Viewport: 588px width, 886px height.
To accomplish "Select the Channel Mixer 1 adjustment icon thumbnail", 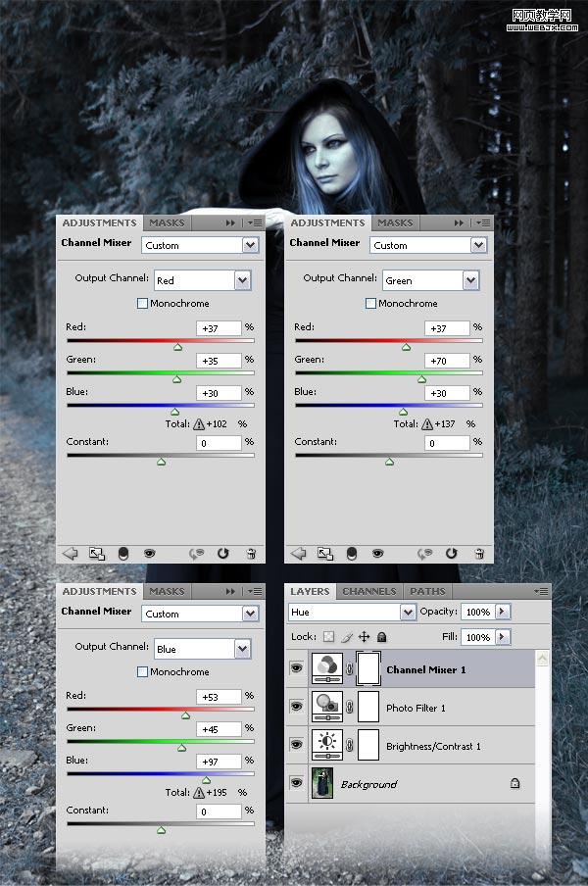I will tap(327, 668).
